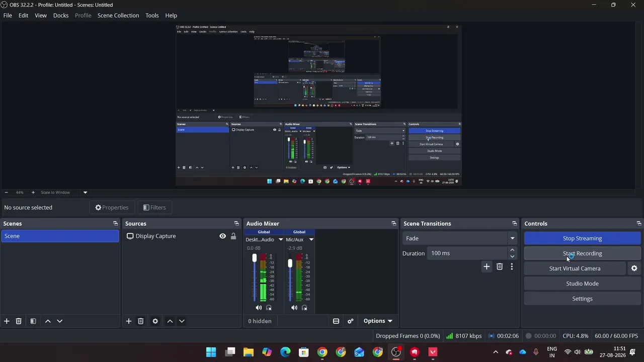
Task: Select the Scene item in Scenes list
Action: coord(60,236)
